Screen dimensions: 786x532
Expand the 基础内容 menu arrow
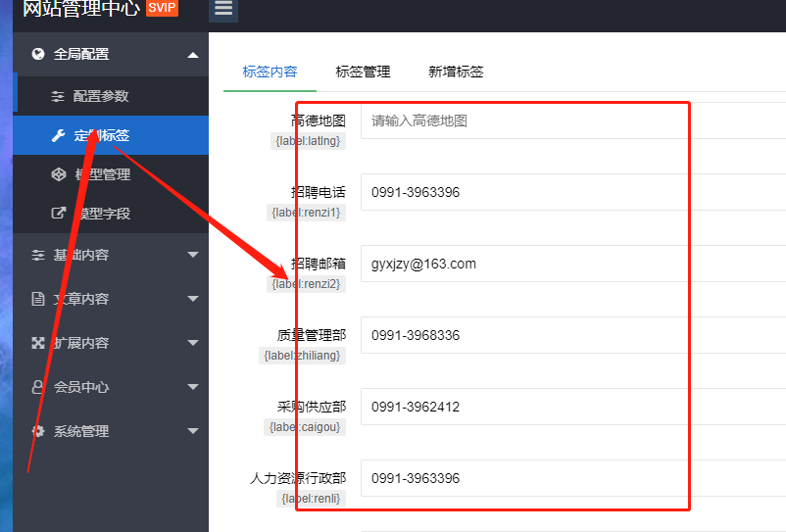[192, 255]
